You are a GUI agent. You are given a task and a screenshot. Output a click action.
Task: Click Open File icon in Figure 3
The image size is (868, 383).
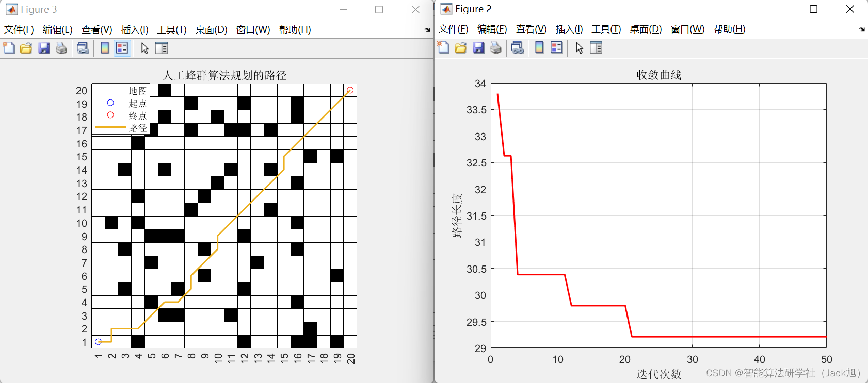(26, 48)
